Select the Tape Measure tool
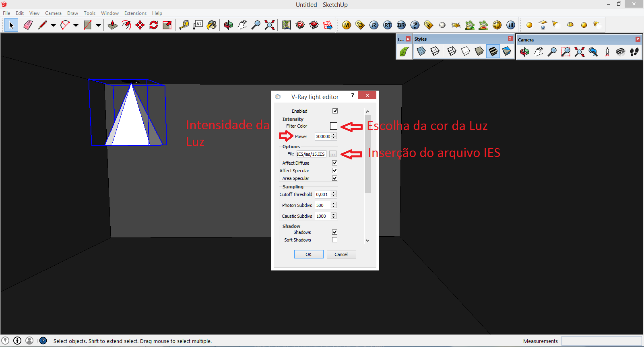Viewport: 644px width, 347px height. point(184,25)
